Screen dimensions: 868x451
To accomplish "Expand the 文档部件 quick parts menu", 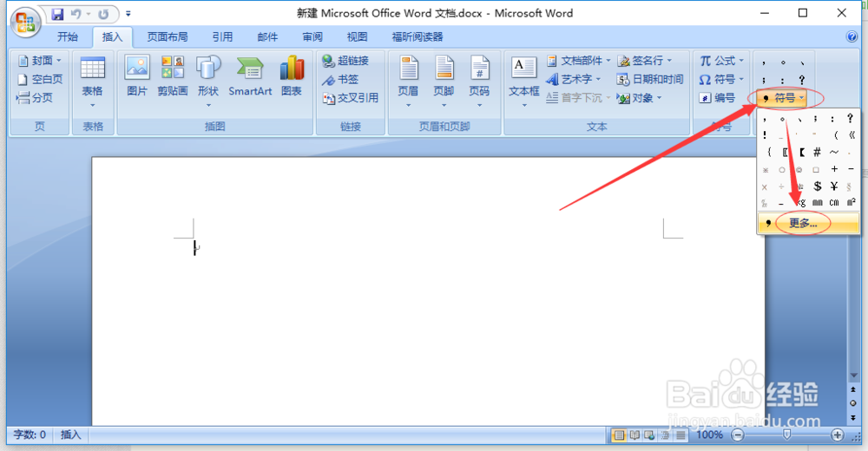I will pyautogui.click(x=578, y=61).
